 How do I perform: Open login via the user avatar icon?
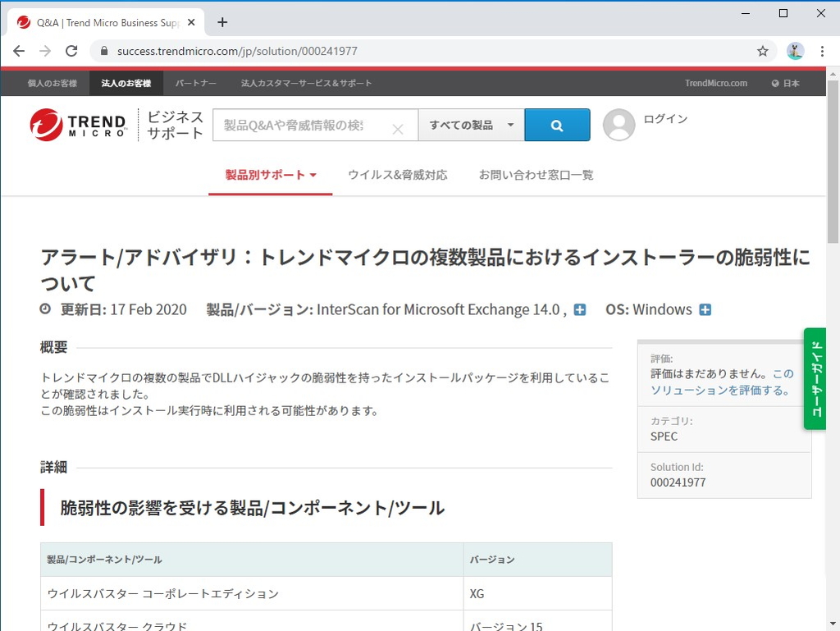coord(619,125)
